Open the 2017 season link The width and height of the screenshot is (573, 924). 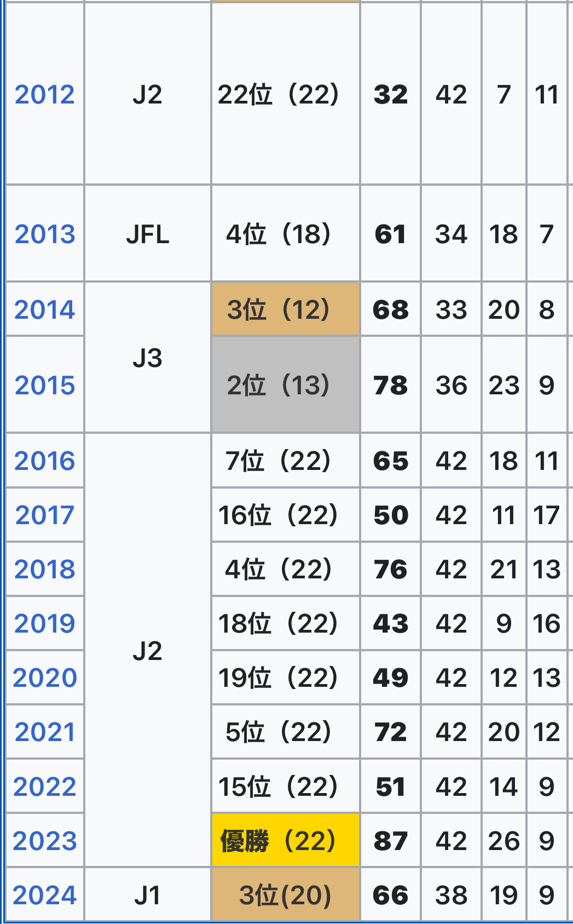(x=44, y=515)
